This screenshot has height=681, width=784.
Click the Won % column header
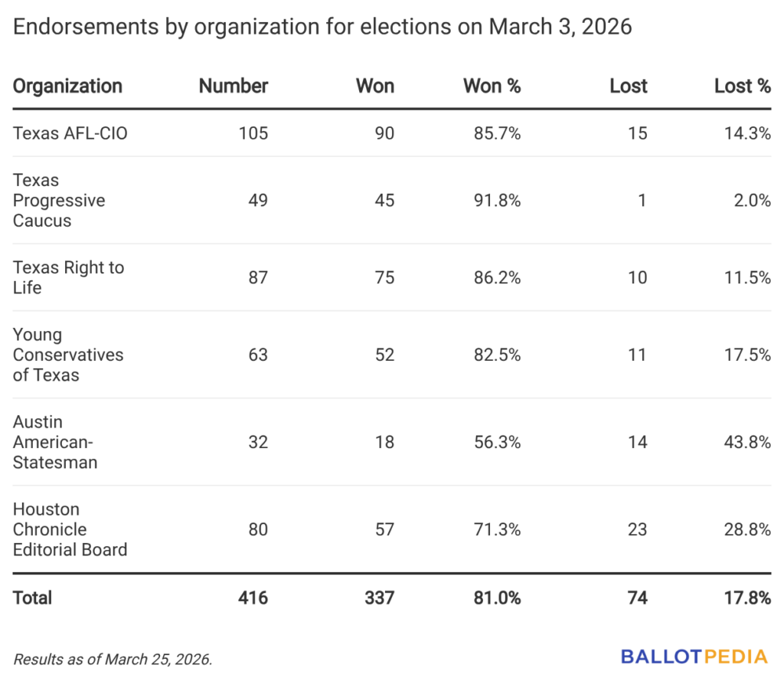pos(492,86)
